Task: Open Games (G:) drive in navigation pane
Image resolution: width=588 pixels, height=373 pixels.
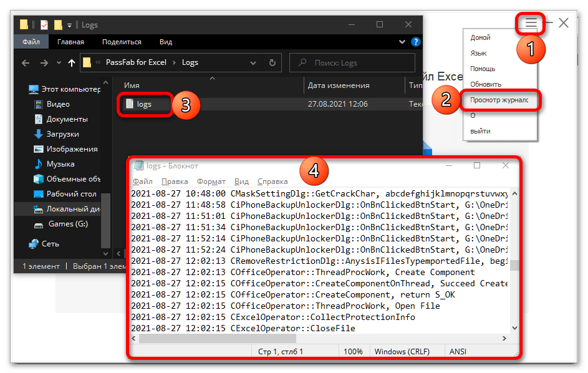Action: (61, 224)
